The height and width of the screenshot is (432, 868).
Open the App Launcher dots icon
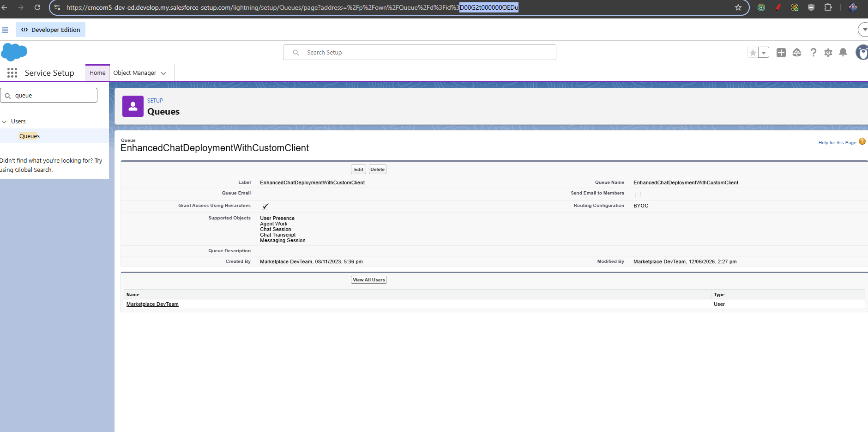[12, 73]
